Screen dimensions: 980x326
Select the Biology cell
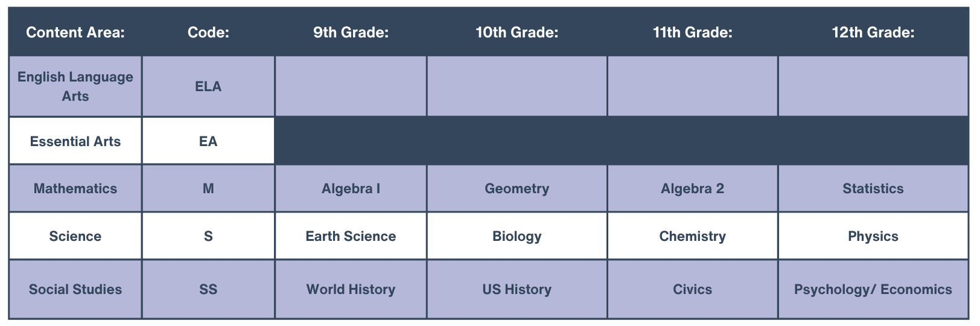coord(517,236)
